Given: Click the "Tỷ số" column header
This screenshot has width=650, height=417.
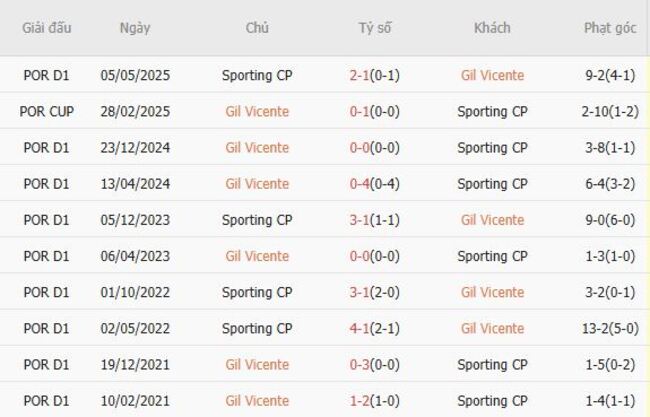Looking at the screenshot, I should tap(375, 28).
